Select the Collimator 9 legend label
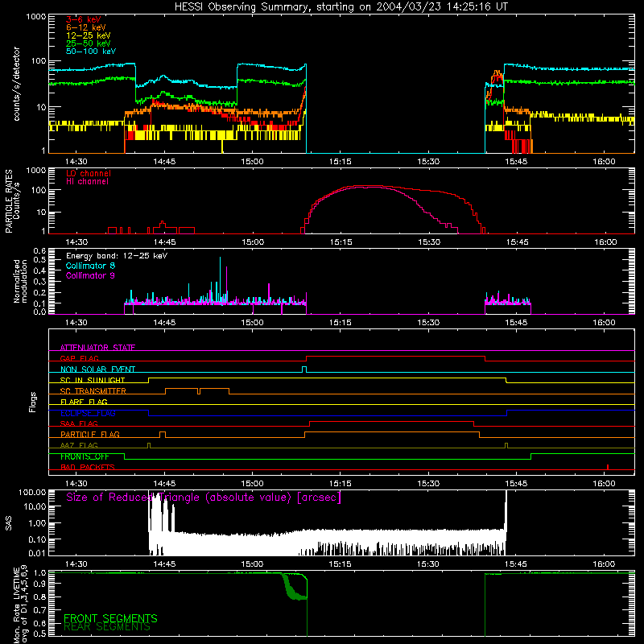The height and width of the screenshot is (644, 644). (90, 275)
